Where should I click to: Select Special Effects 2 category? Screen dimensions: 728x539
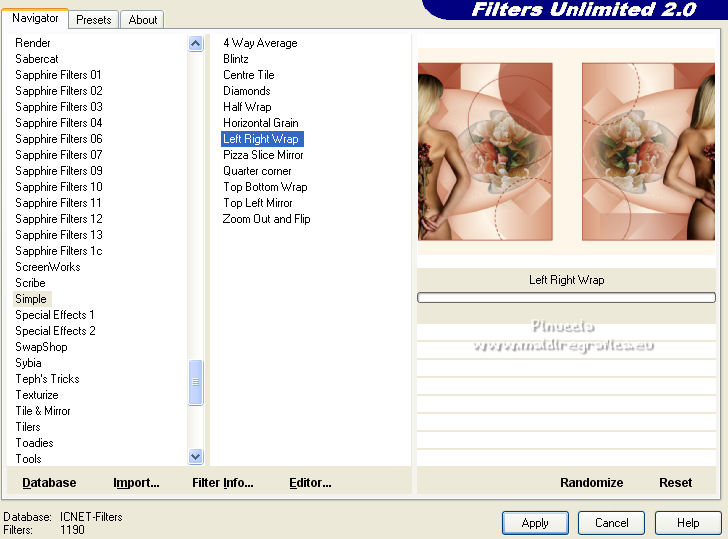click(x=55, y=331)
